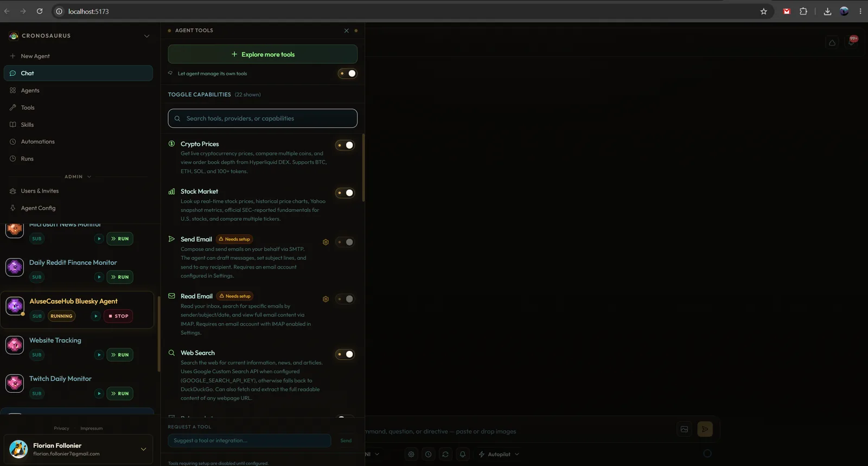Open the Privacy link

pos(61,429)
